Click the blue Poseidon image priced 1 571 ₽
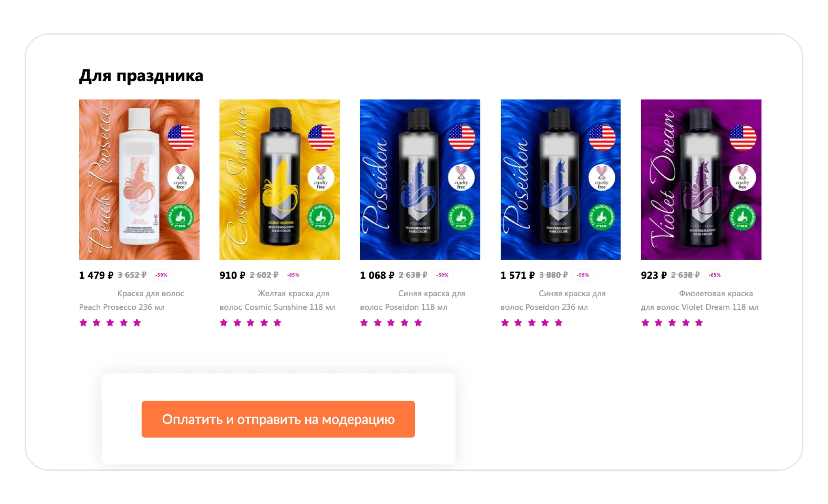828x504 pixels. 560,180
